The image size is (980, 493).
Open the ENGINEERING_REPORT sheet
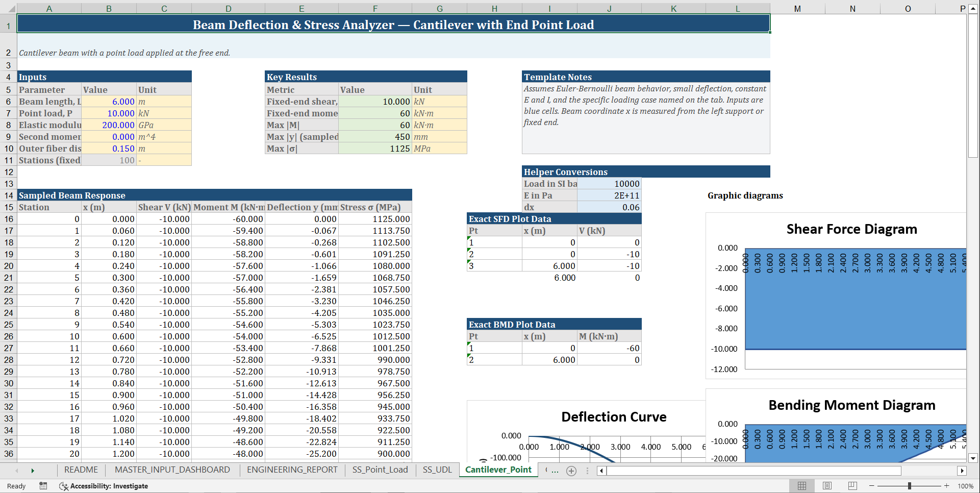point(291,470)
